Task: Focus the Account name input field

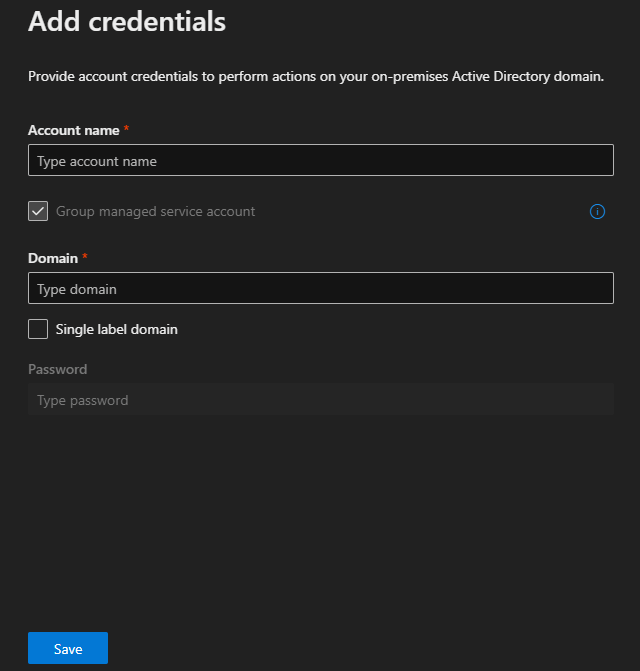Action: 320,161
